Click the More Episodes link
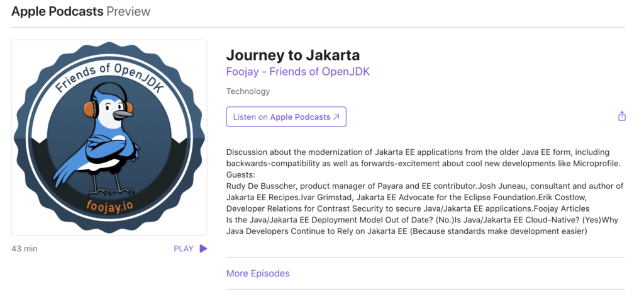The width and height of the screenshot is (644, 296). click(258, 273)
